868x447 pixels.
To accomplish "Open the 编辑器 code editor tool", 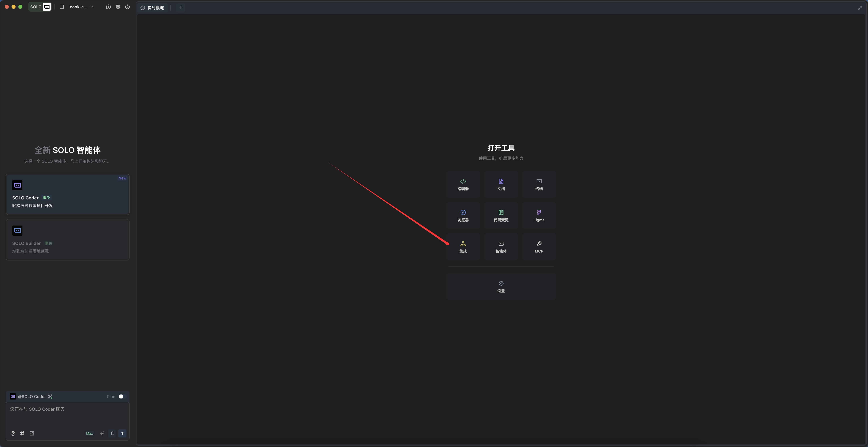I will (x=463, y=184).
